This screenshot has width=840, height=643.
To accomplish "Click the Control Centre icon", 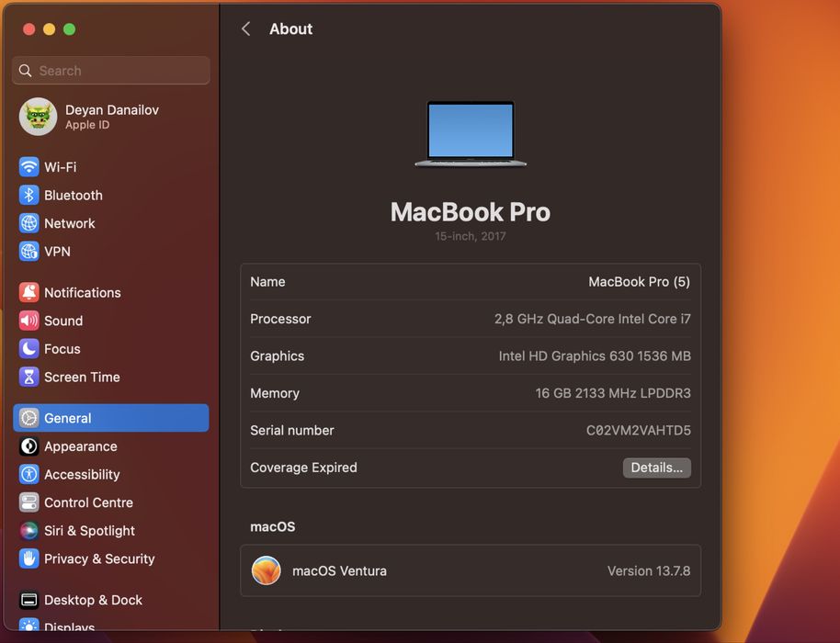I will tap(28, 502).
